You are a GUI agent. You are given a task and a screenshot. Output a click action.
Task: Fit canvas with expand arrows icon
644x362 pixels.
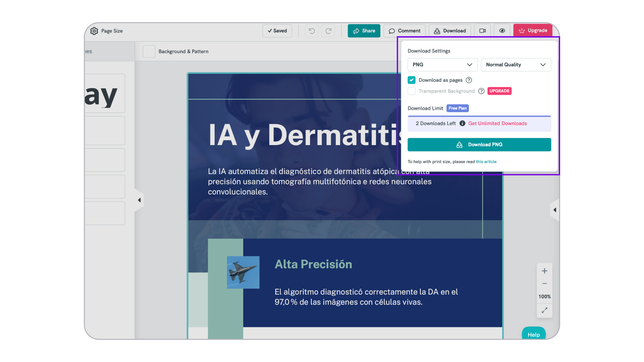pyautogui.click(x=544, y=310)
